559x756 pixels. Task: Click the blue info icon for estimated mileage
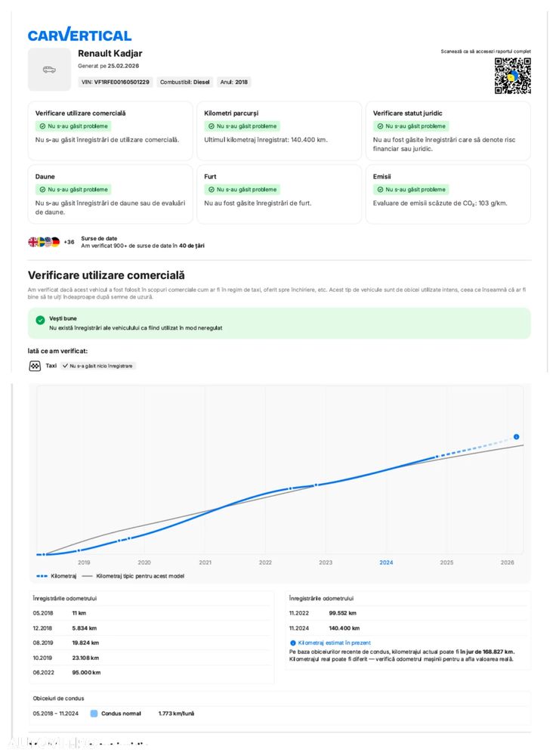pos(293,643)
